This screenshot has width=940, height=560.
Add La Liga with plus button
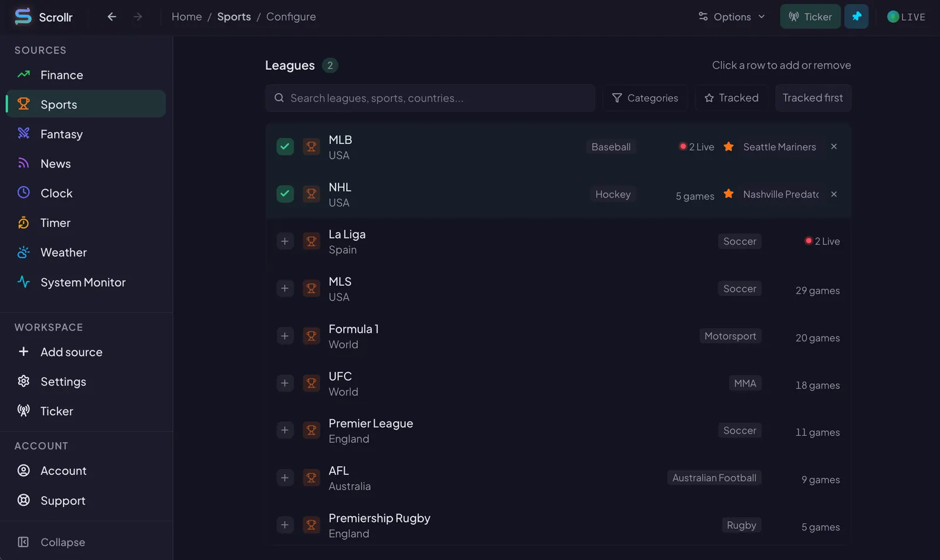click(285, 241)
